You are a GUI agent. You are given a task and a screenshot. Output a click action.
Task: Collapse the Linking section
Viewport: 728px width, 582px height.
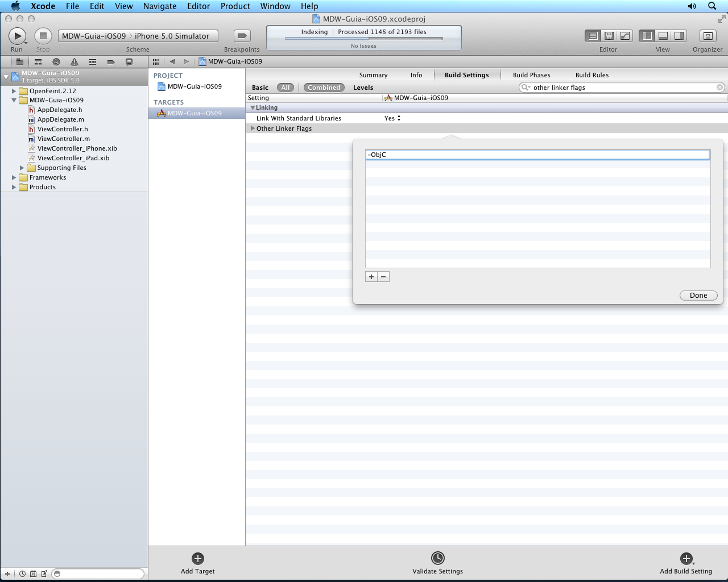click(253, 107)
